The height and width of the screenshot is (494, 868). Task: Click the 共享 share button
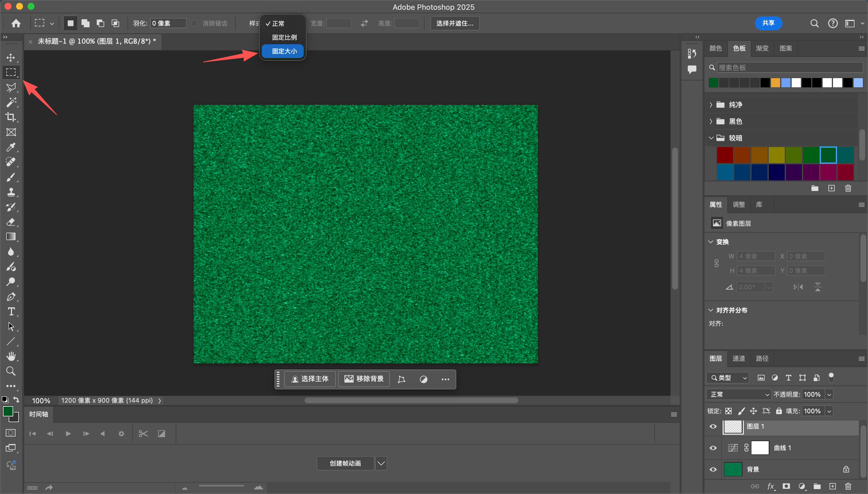pyautogui.click(x=768, y=23)
